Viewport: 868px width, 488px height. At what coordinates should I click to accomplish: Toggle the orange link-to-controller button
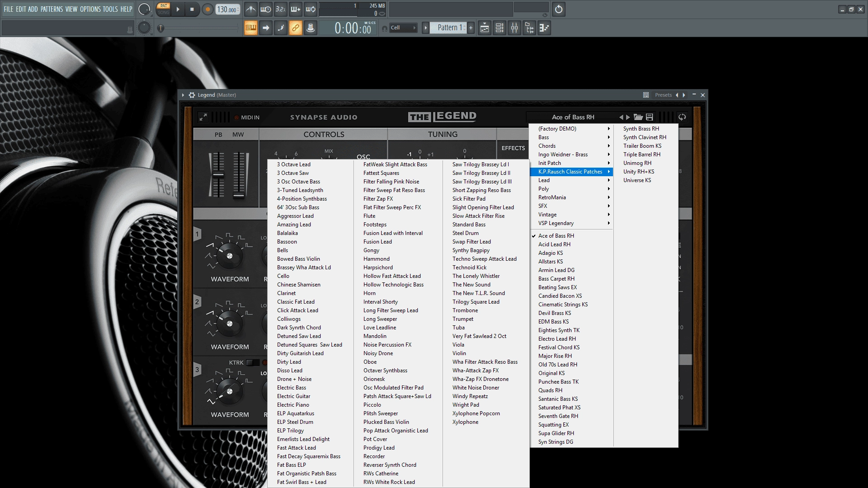tap(295, 28)
